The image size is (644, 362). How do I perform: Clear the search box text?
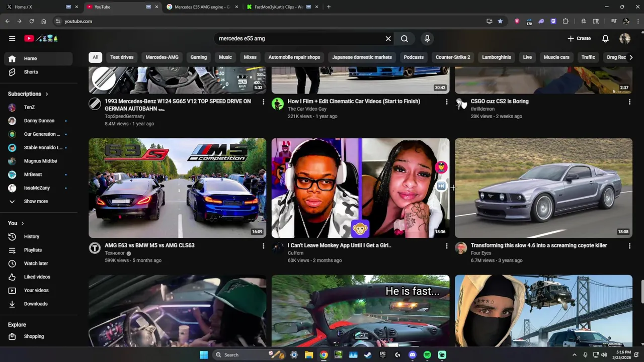[x=388, y=38]
